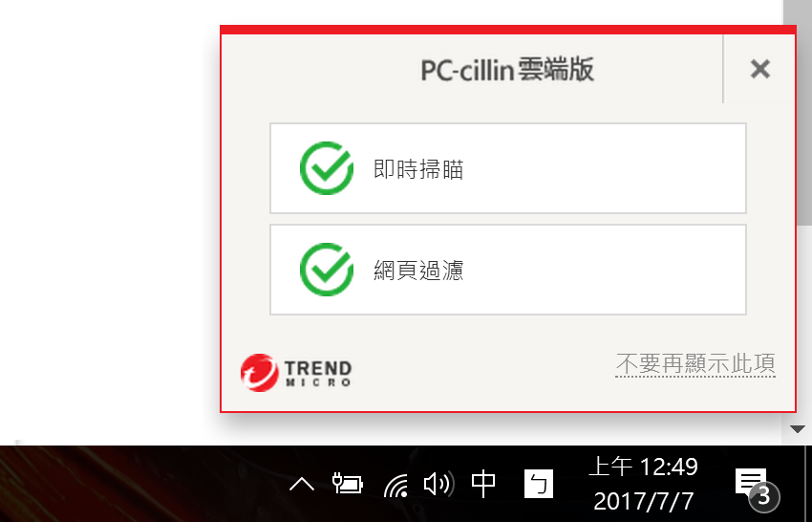
Task: Open Action Center with 3 notifications
Action: point(758,488)
